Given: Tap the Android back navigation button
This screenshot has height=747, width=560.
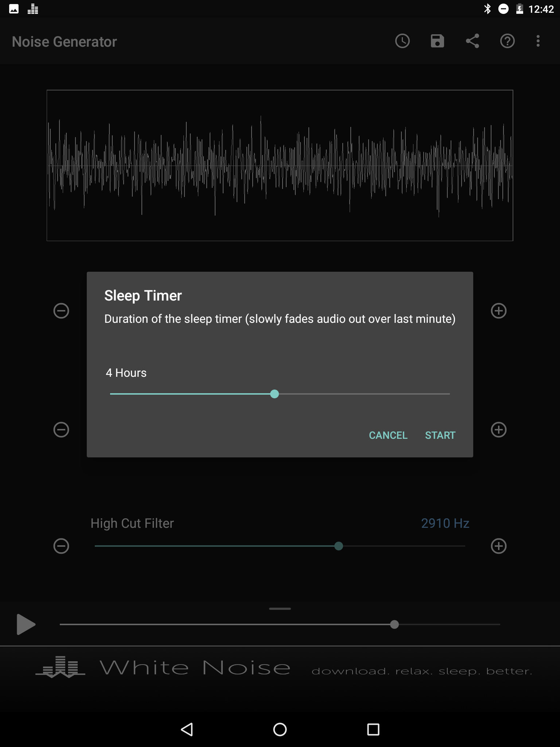Looking at the screenshot, I should click(187, 729).
